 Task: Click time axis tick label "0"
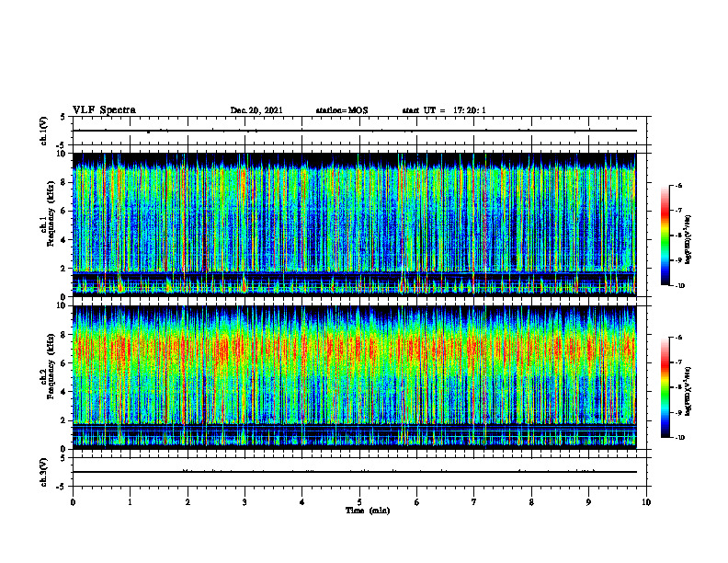click(73, 502)
